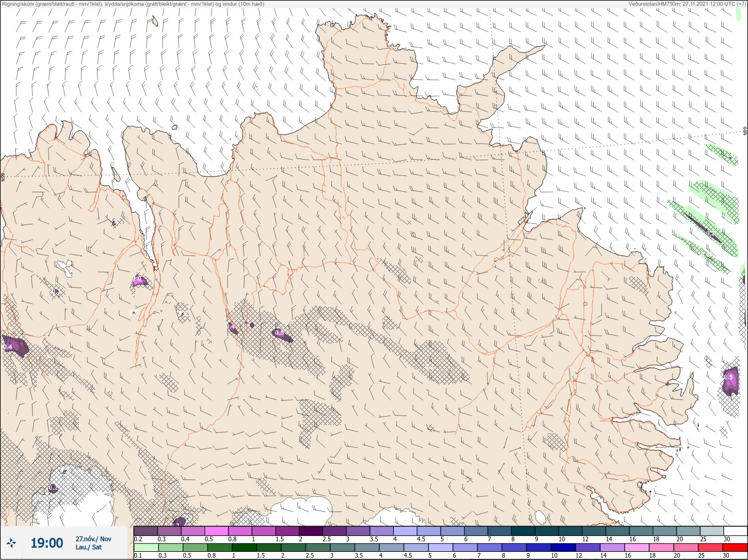Select the dark teal upper swatch after 9
This screenshot has width=748, height=560.
[x=547, y=531]
